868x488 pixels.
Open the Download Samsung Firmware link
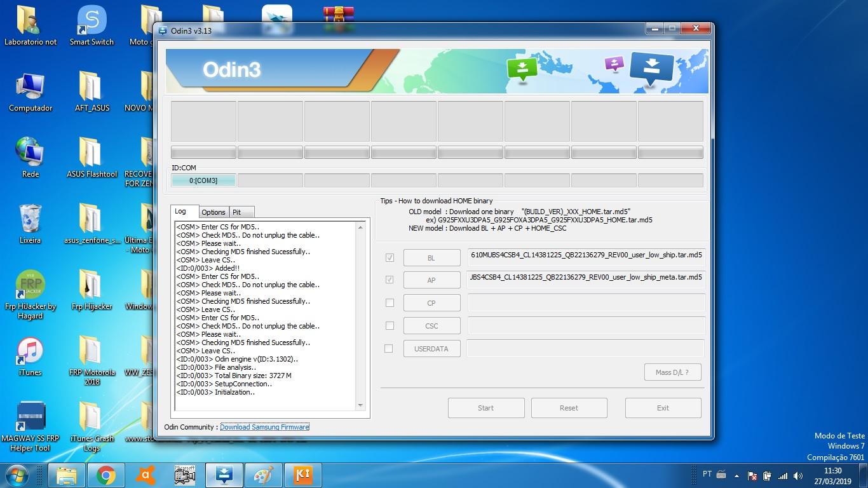264,427
